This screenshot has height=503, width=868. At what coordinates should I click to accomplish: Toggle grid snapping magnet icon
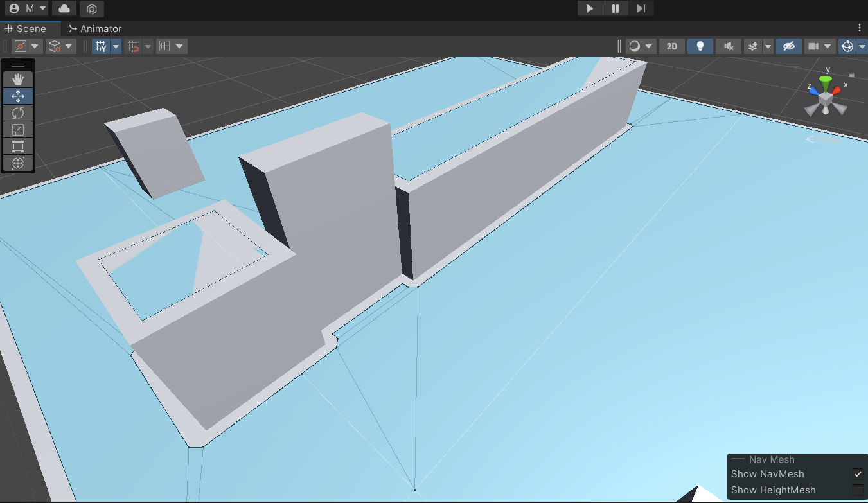pos(134,46)
